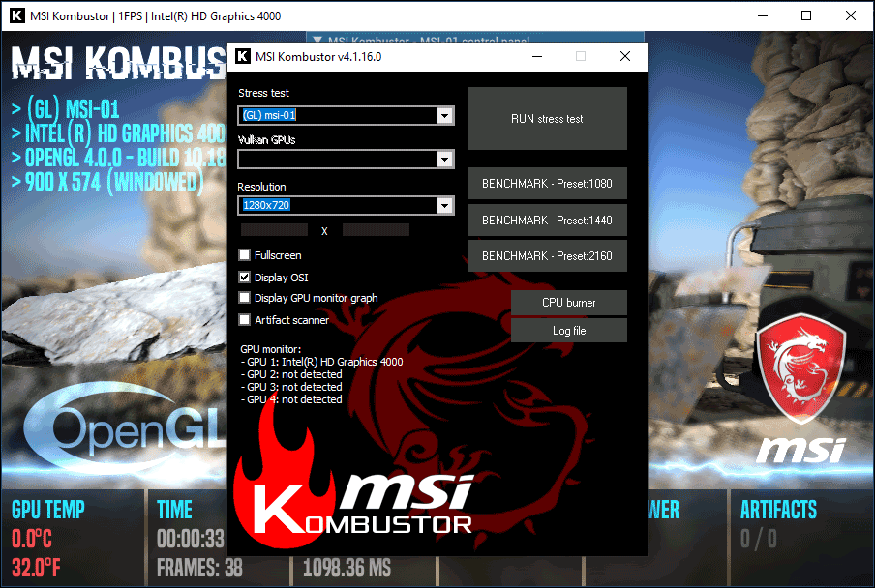The image size is (875, 588).
Task: Click the 1098.36 MS readout
Action: tap(347, 568)
